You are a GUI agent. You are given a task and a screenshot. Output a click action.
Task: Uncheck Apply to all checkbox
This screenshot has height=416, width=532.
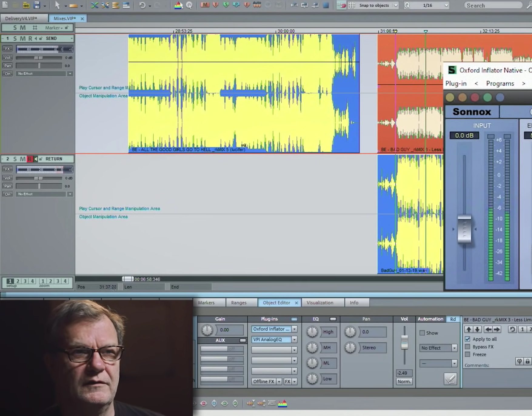(x=467, y=339)
